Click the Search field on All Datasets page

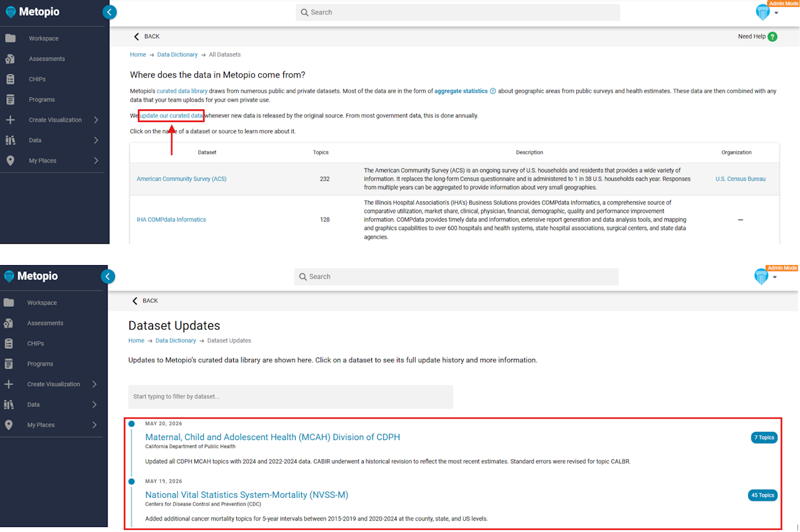[458, 13]
